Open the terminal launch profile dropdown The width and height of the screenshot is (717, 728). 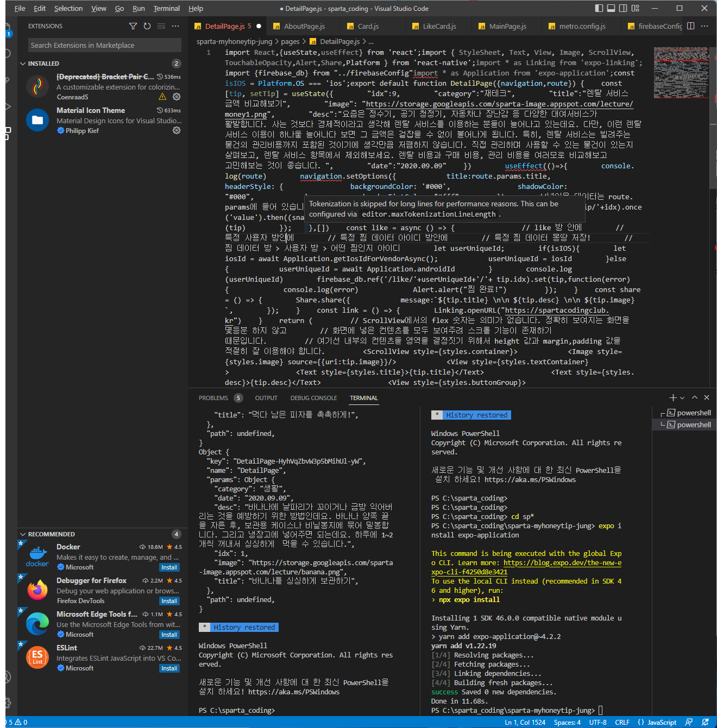point(682,398)
